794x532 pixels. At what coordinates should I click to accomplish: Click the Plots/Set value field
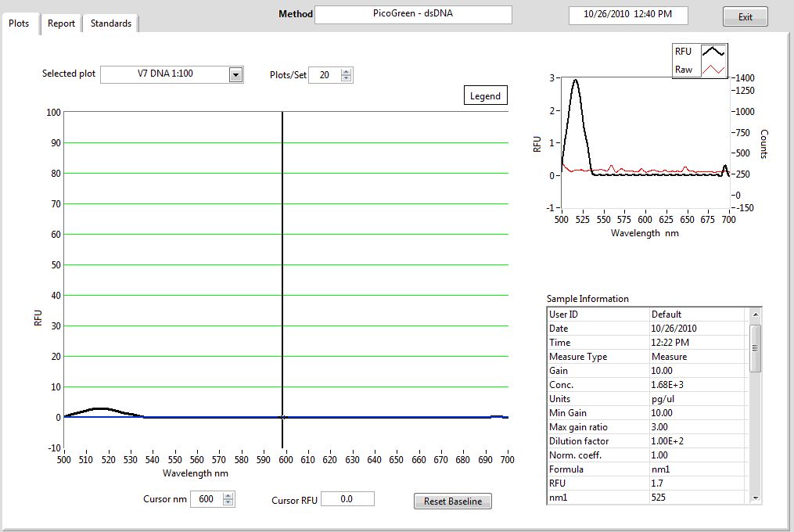(x=325, y=75)
